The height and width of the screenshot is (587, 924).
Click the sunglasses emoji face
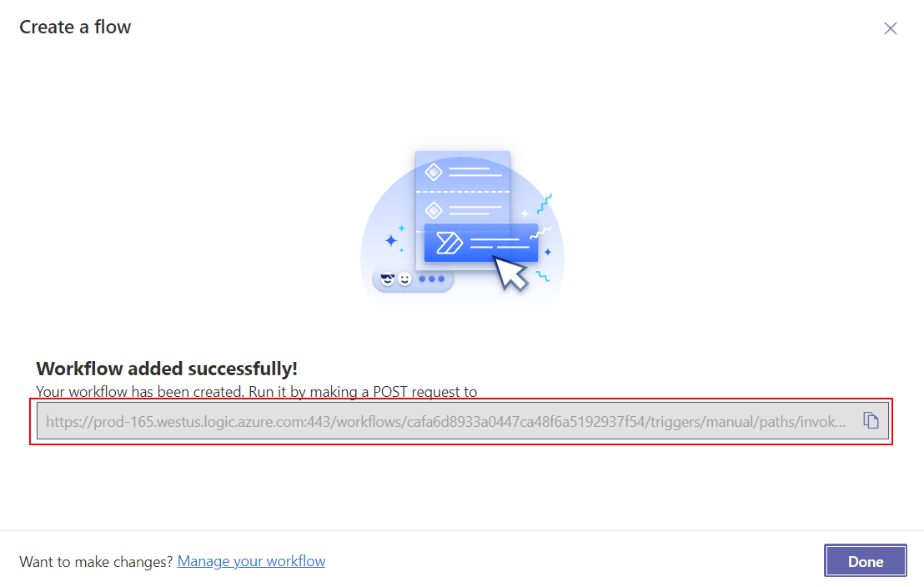(x=387, y=278)
